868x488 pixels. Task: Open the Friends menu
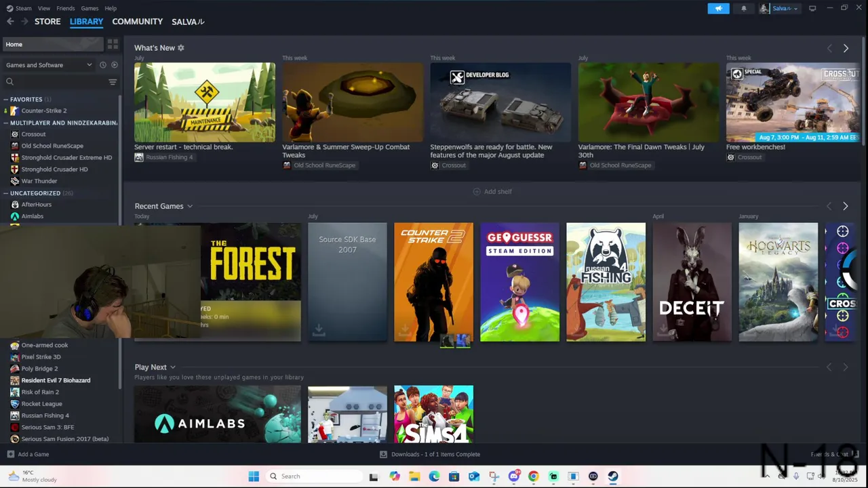point(66,8)
